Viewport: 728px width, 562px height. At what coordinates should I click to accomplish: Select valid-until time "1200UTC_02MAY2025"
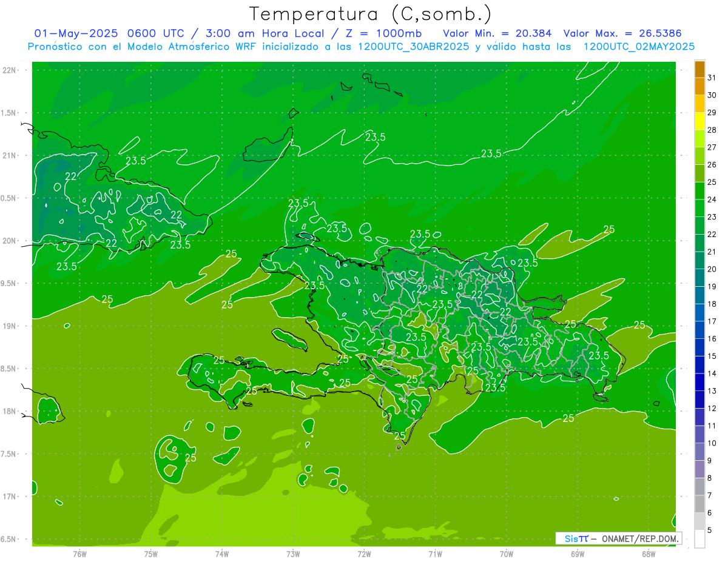pos(639,47)
